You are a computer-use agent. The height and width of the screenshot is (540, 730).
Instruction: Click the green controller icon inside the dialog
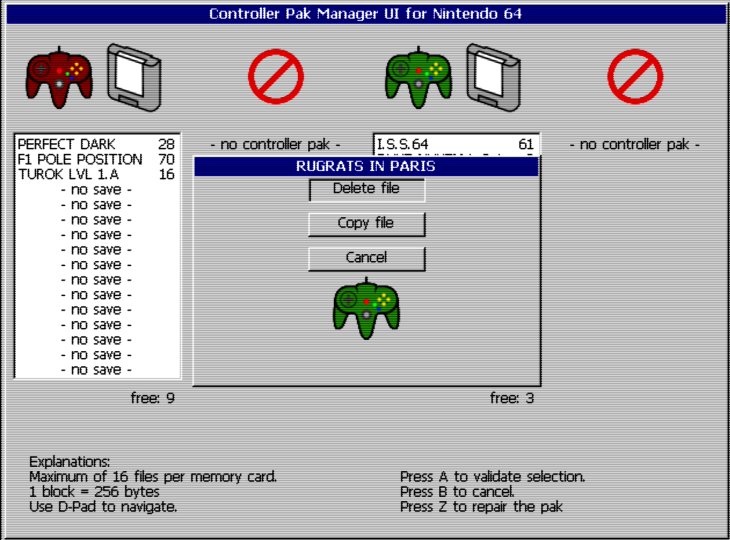coord(366,309)
